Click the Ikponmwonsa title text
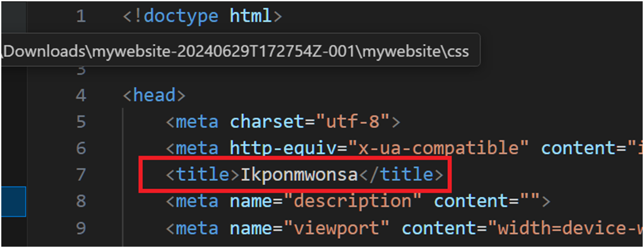644x248 pixels. pos(300,176)
